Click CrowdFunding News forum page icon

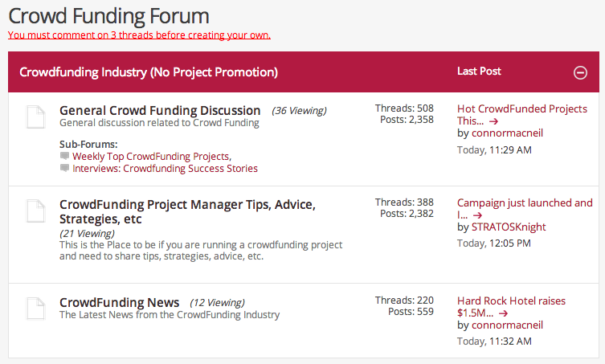(35, 309)
